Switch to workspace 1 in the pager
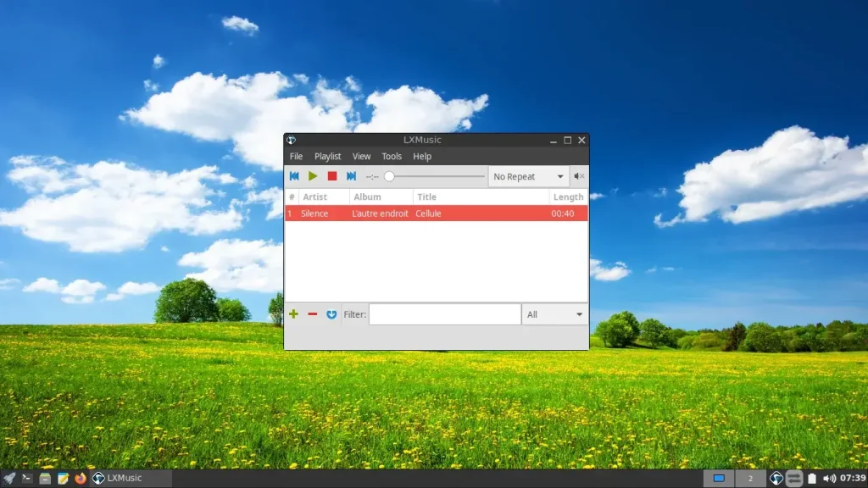 click(719, 479)
